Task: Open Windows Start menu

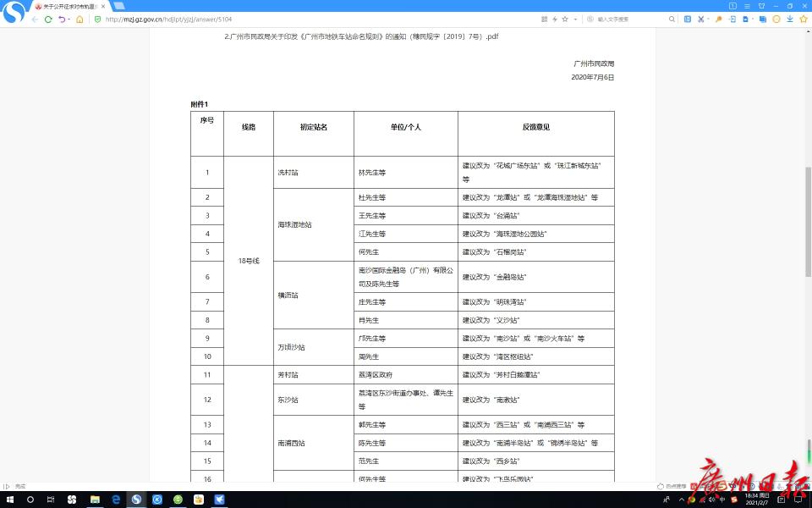Action: 8,500
